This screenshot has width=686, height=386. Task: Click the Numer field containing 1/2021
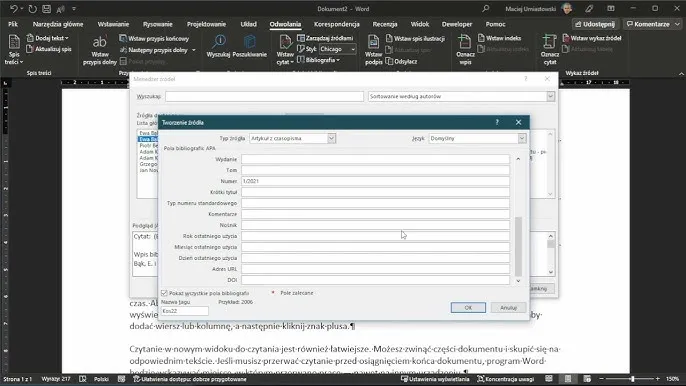375,181
